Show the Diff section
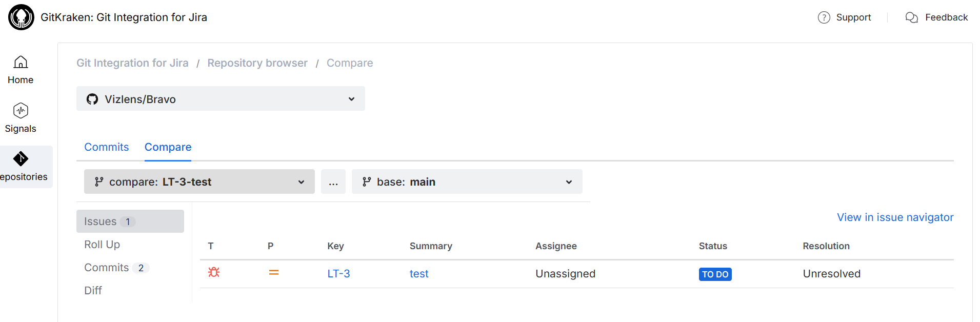The image size is (980, 322). [x=93, y=291]
